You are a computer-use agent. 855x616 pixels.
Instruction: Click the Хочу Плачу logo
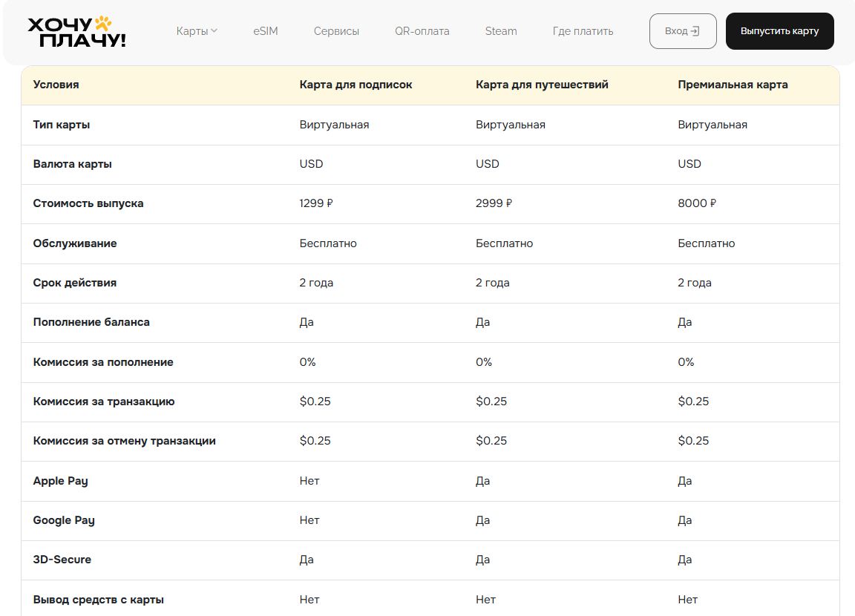tap(77, 32)
